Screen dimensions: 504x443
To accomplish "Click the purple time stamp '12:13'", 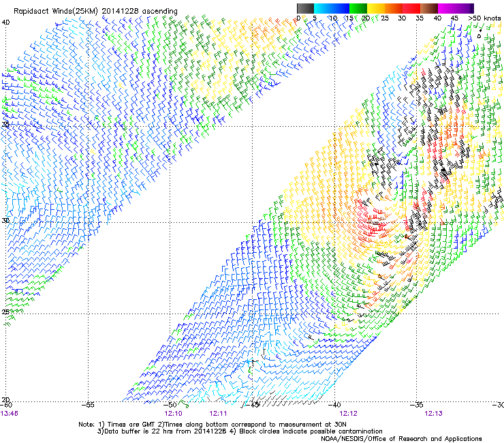I will (x=433, y=414).
